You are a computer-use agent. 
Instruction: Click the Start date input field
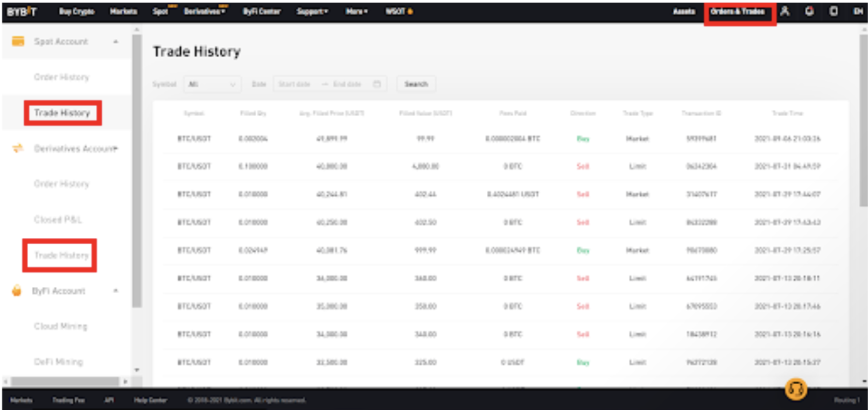click(x=295, y=84)
